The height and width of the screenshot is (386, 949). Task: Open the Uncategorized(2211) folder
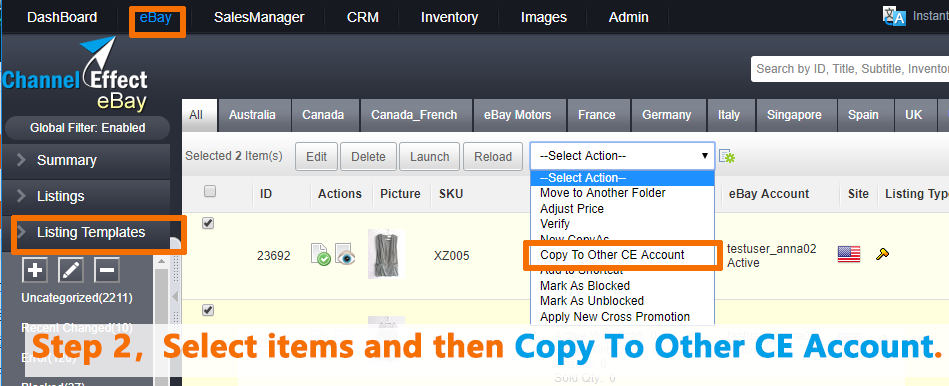coord(77,298)
